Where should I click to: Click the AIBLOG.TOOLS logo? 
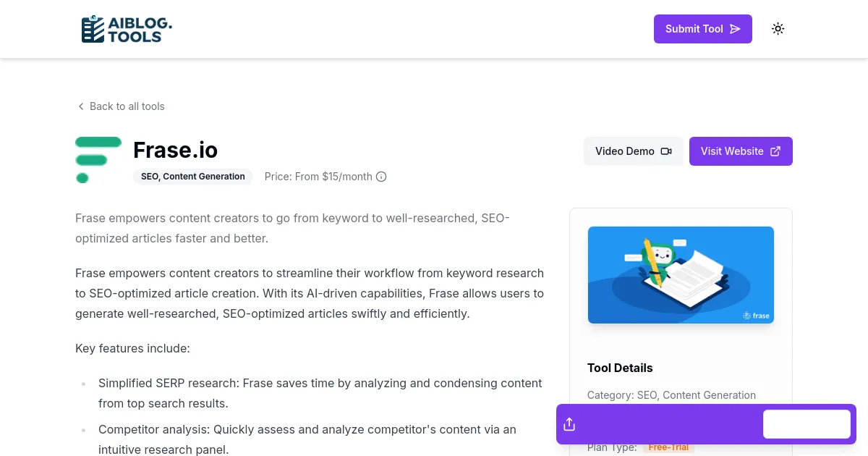[127, 29]
